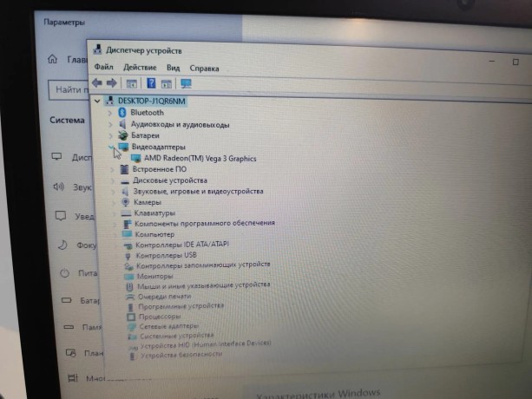Viewport: 532px width, 399px height.
Task: Click the USB plug icon of Контроллеры USB
Action: pos(128,256)
